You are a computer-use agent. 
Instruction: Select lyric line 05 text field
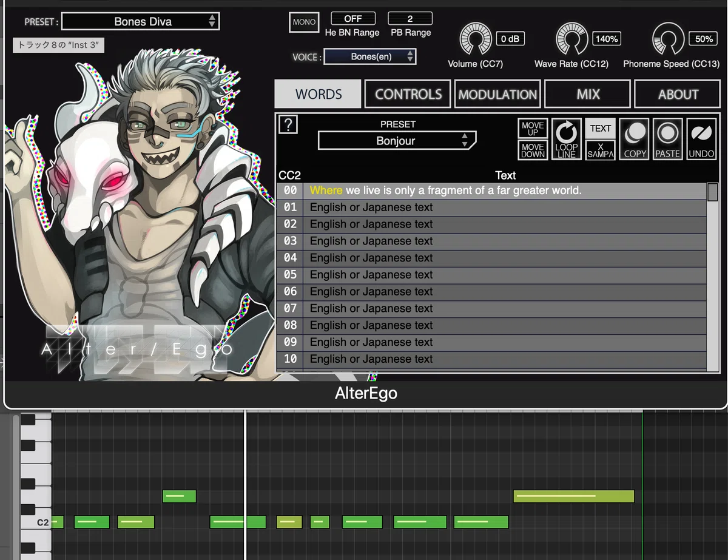tap(506, 275)
